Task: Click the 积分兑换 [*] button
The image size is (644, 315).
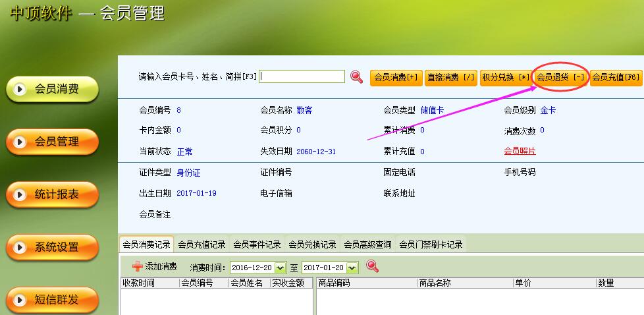Action: pyautogui.click(x=506, y=77)
